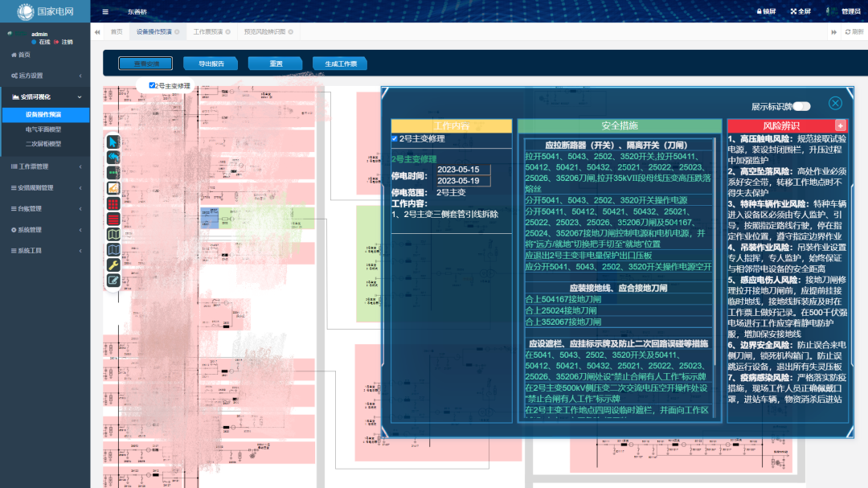868x488 pixels.
Task: Add a risk item with plus icon
Action: 841,125
